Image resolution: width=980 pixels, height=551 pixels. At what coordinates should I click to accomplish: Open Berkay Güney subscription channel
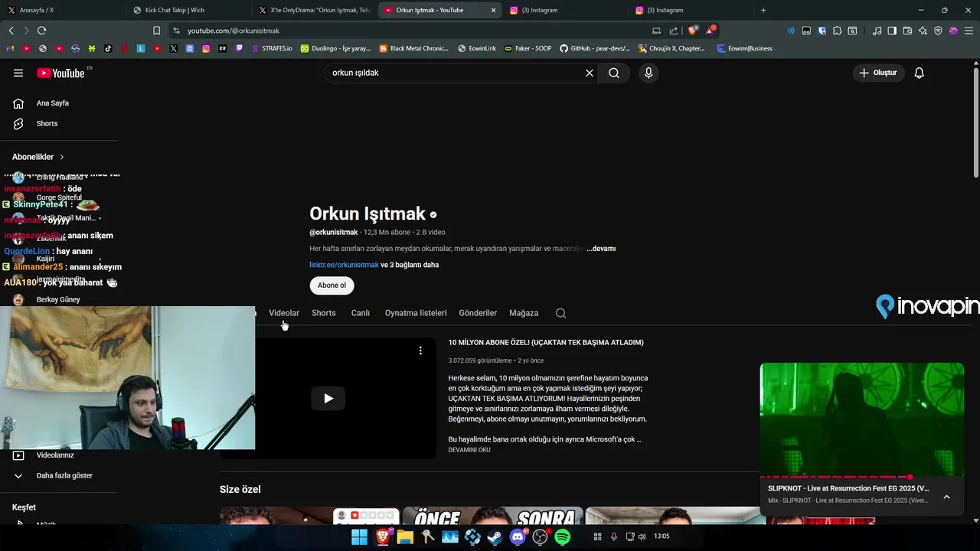59,299
